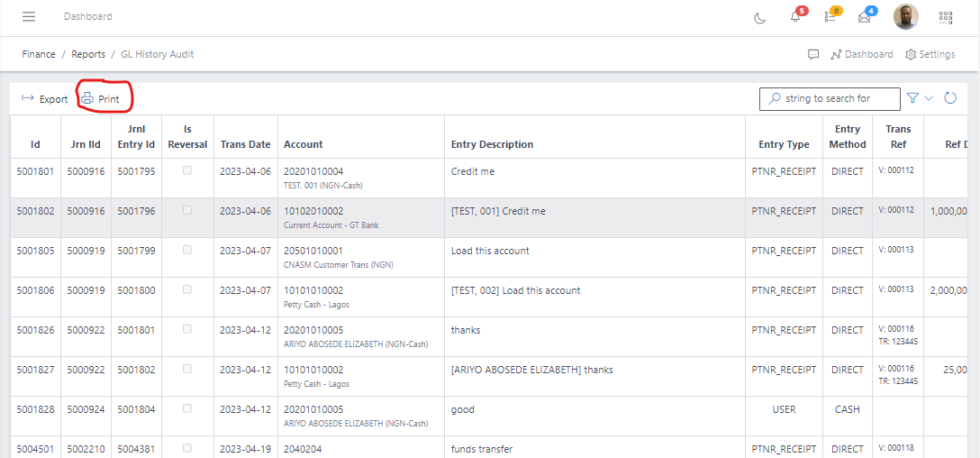
Task: Click the filter funnel icon
Action: [x=912, y=98]
